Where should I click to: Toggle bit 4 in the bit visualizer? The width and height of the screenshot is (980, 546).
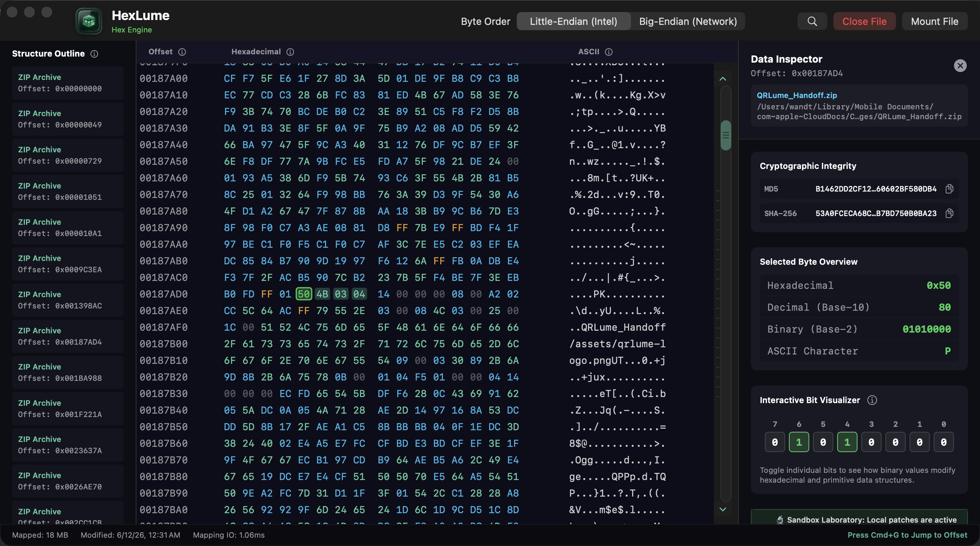[x=847, y=442]
